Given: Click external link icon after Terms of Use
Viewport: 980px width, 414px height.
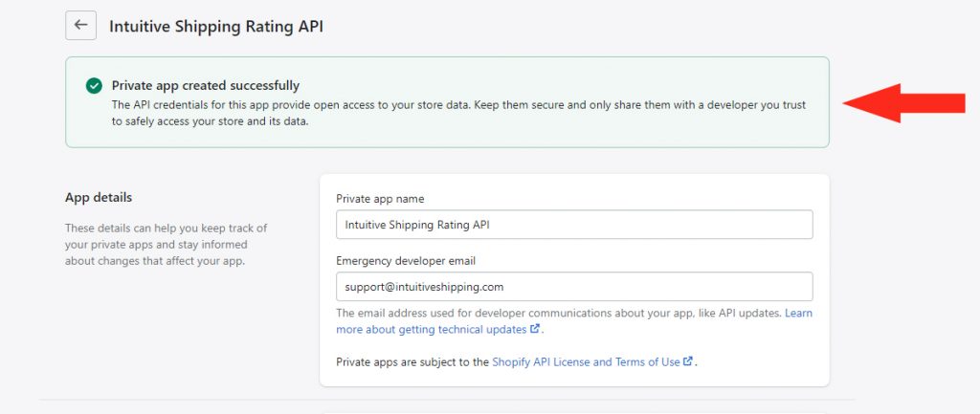Looking at the screenshot, I should pyautogui.click(x=688, y=360).
